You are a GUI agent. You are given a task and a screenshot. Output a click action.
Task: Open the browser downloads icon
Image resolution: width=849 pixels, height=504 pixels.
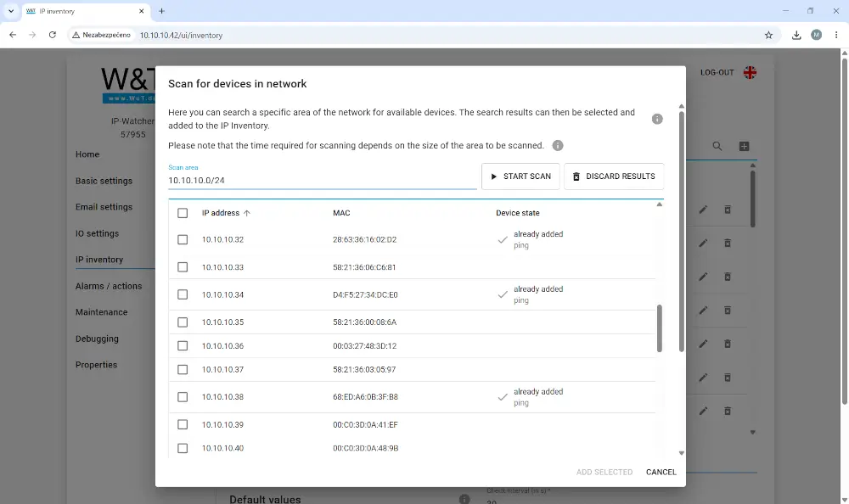click(x=796, y=35)
